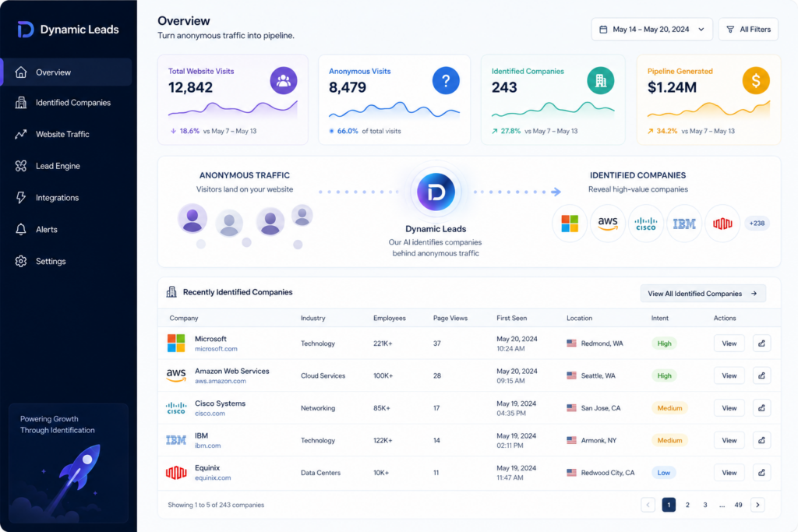The width and height of the screenshot is (798, 532).
Task: Click View for Cisco Systems row
Action: [729, 408]
